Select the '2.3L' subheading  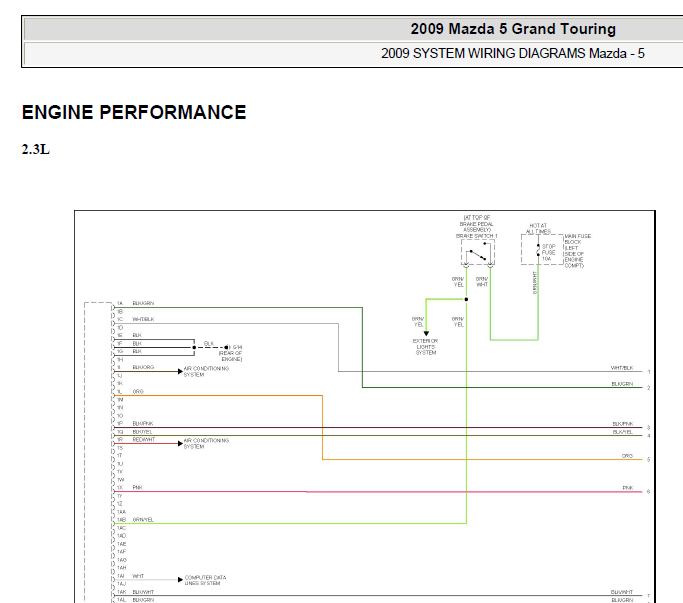point(36,149)
